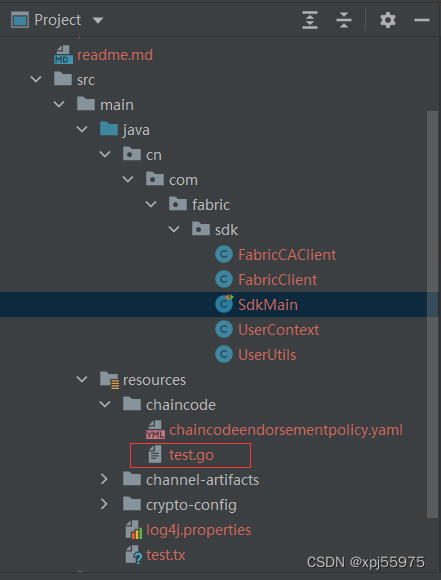This screenshot has width=441, height=580.
Task: Click the Project tool window icon
Action: pos(20,20)
